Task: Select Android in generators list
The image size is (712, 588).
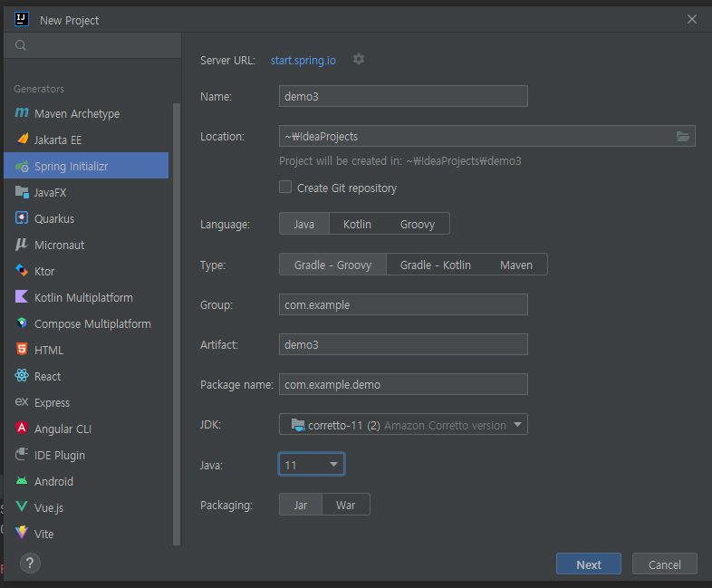Action: [x=53, y=481]
